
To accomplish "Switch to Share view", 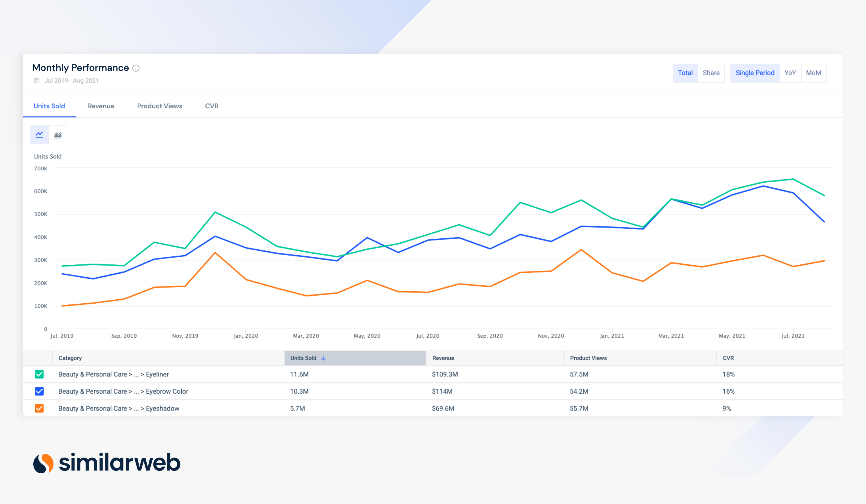I will point(711,73).
